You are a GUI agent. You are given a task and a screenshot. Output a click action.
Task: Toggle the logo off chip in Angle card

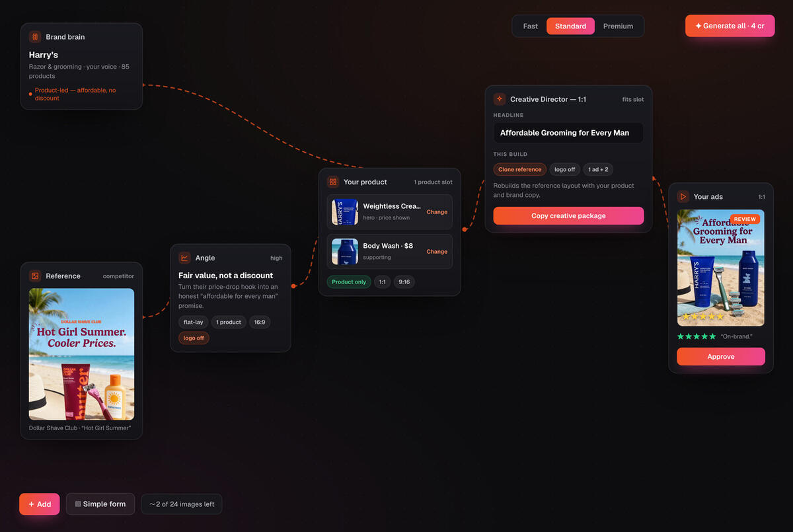pos(194,338)
